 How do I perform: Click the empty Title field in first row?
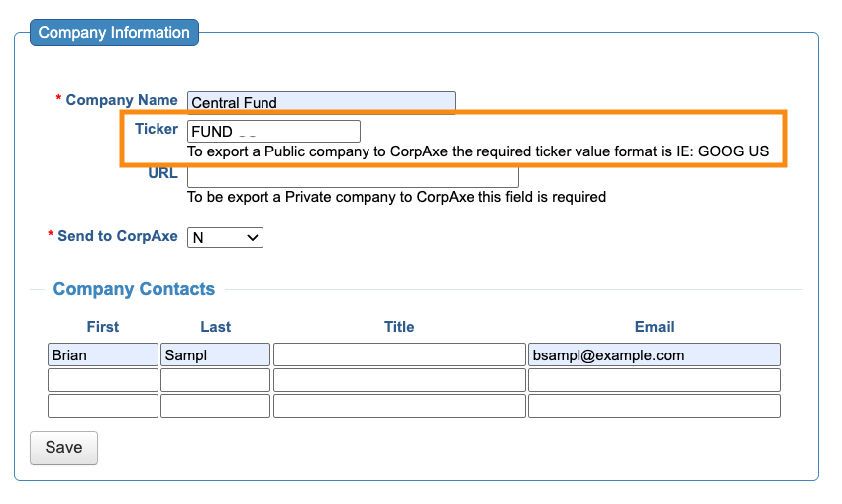pos(398,354)
